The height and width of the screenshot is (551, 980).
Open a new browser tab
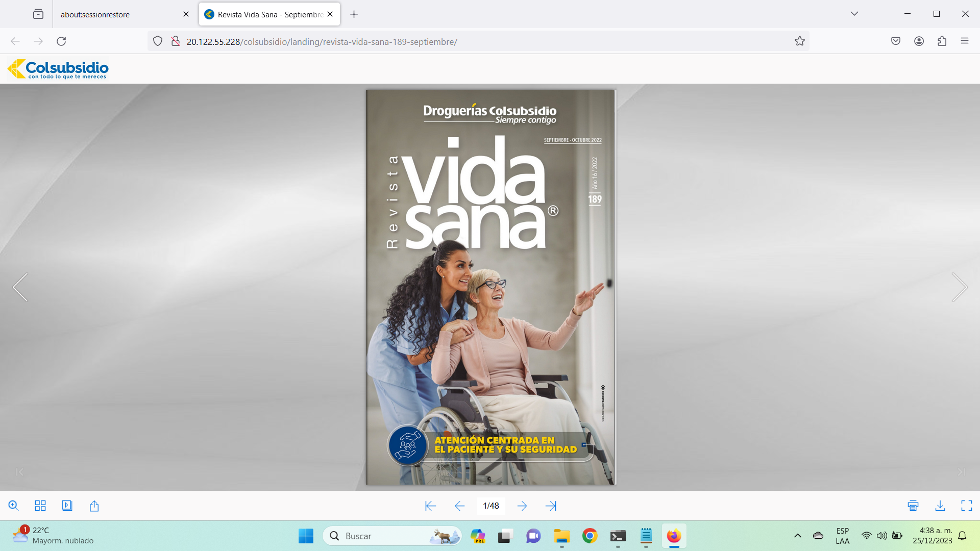(354, 14)
